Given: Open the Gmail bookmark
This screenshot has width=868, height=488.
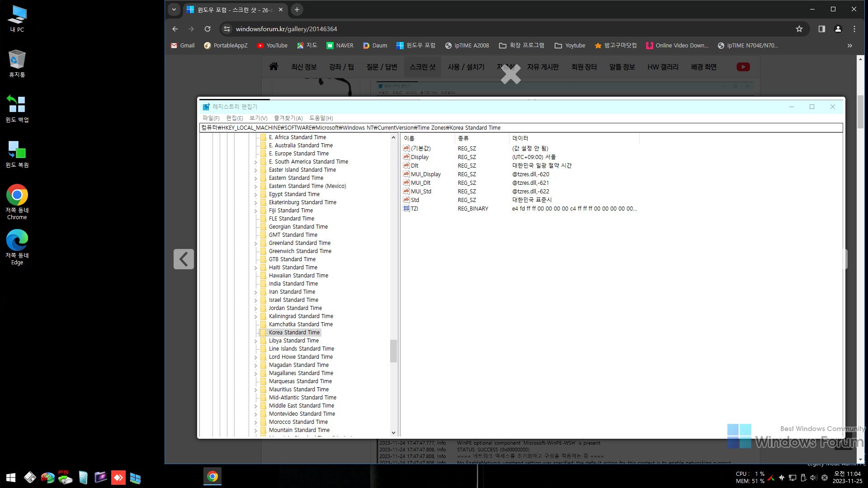Looking at the screenshot, I should [x=183, y=46].
